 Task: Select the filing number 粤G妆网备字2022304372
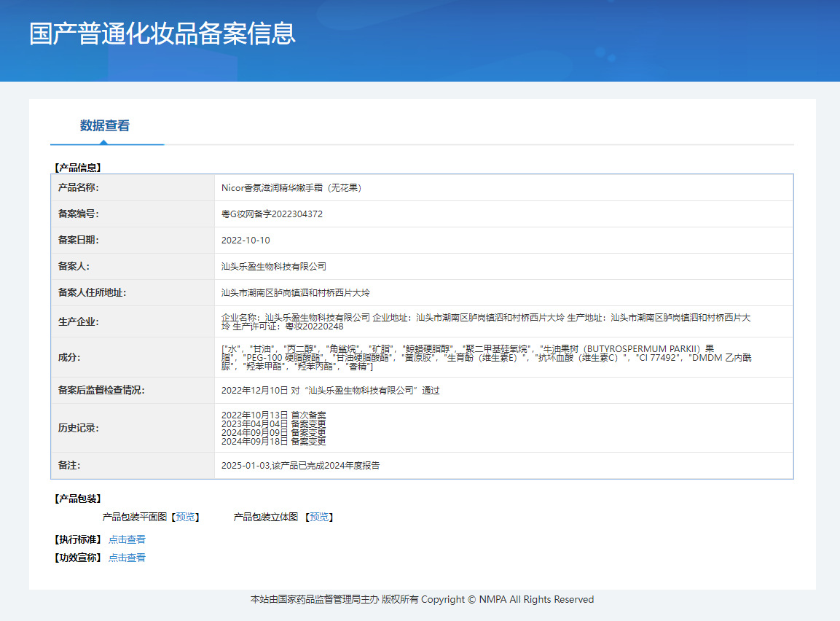(x=272, y=214)
